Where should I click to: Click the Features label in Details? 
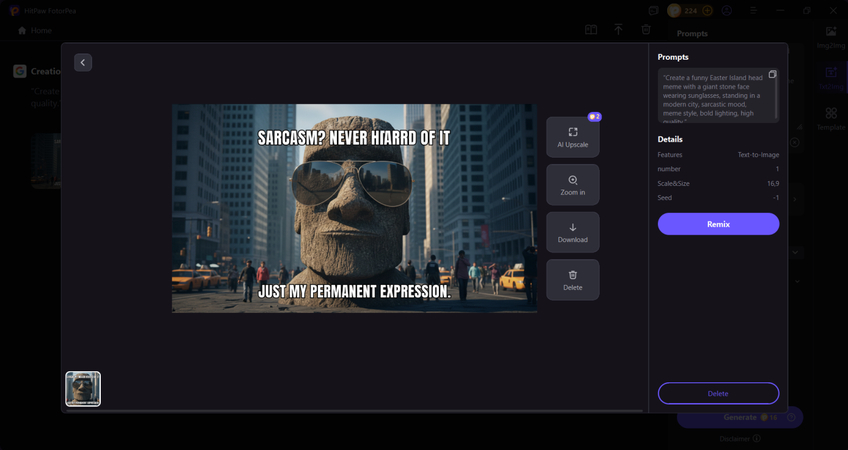pyautogui.click(x=670, y=155)
